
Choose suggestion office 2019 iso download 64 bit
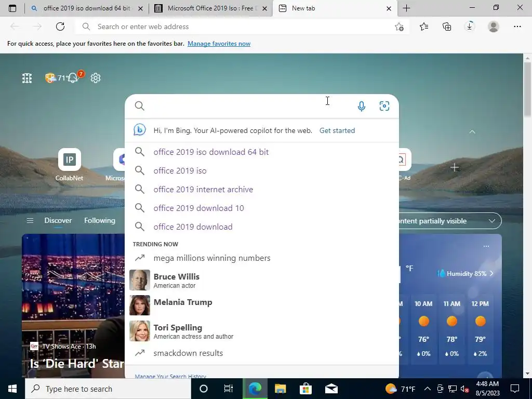click(262, 152)
